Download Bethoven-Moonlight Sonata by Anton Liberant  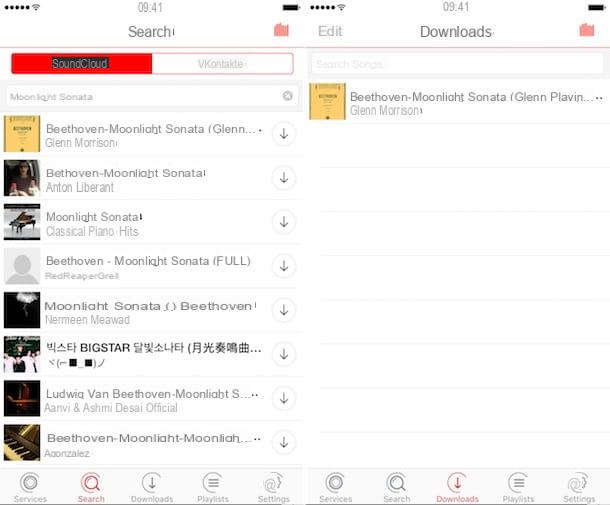[x=284, y=178]
